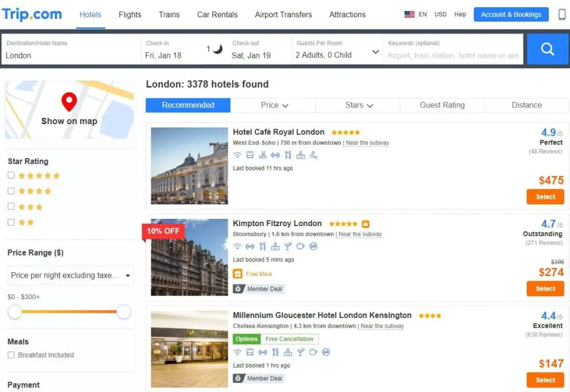The width and height of the screenshot is (570, 392).
Task: Go to Trains tab
Action: pos(169,14)
